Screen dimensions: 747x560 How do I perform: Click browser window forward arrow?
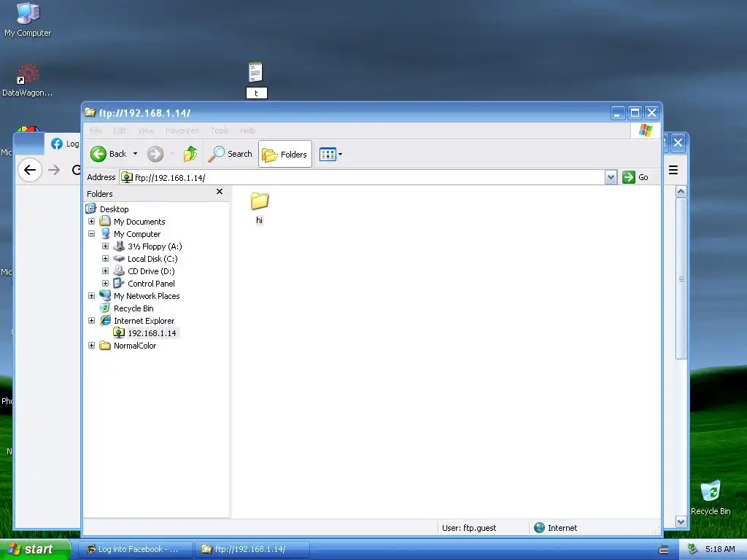[54, 170]
